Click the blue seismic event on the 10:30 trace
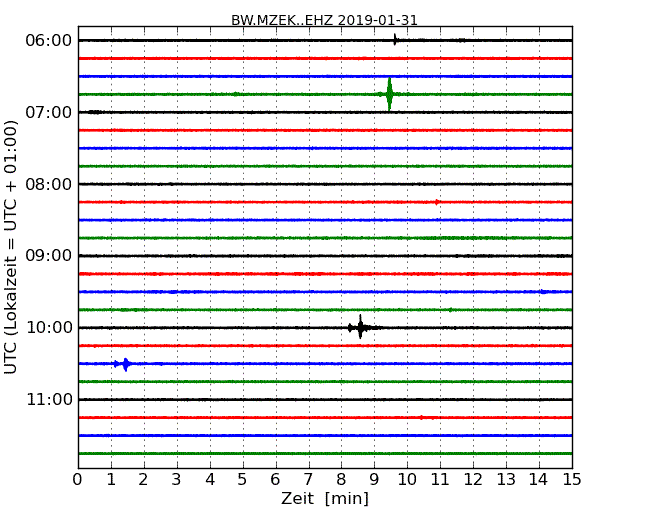 tap(124, 364)
